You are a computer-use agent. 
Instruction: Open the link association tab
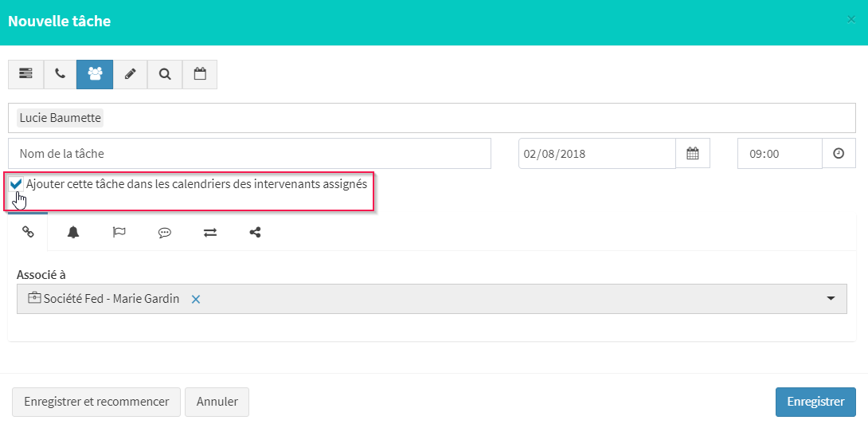coord(28,232)
